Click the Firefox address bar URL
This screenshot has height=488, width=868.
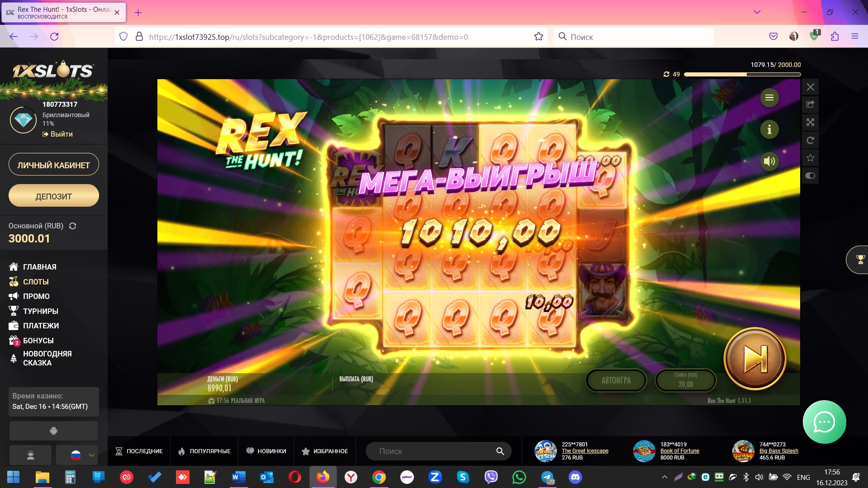[x=308, y=37]
